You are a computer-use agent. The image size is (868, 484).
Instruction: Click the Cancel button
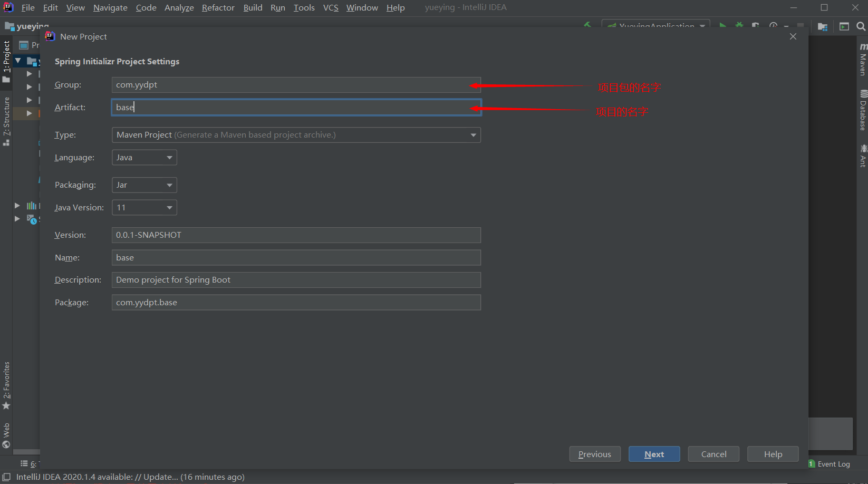(x=713, y=454)
